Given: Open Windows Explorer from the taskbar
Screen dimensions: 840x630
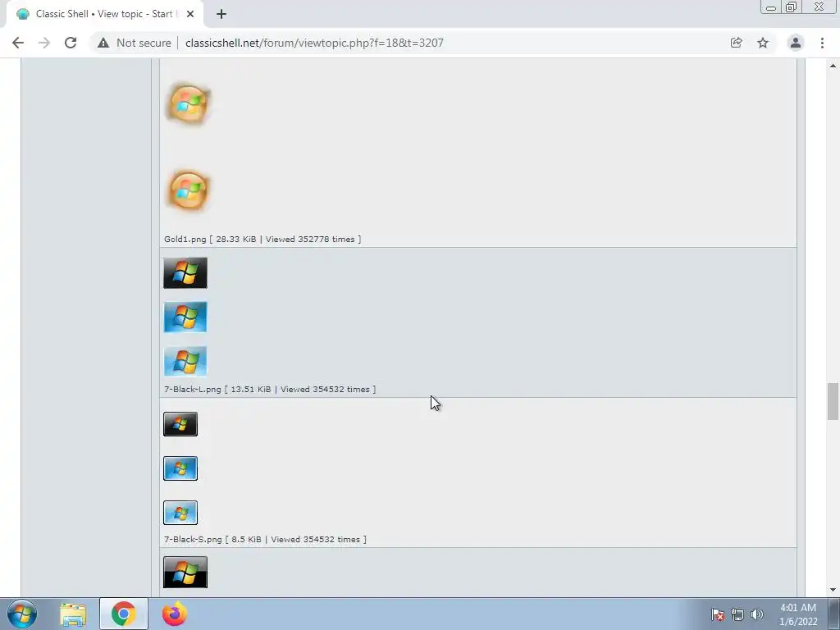Looking at the screenshot, I should (73, 614).
